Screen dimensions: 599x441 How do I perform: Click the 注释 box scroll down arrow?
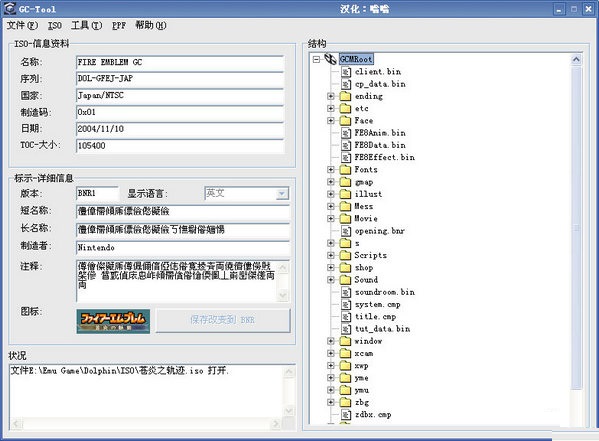(x=283, y=295)
